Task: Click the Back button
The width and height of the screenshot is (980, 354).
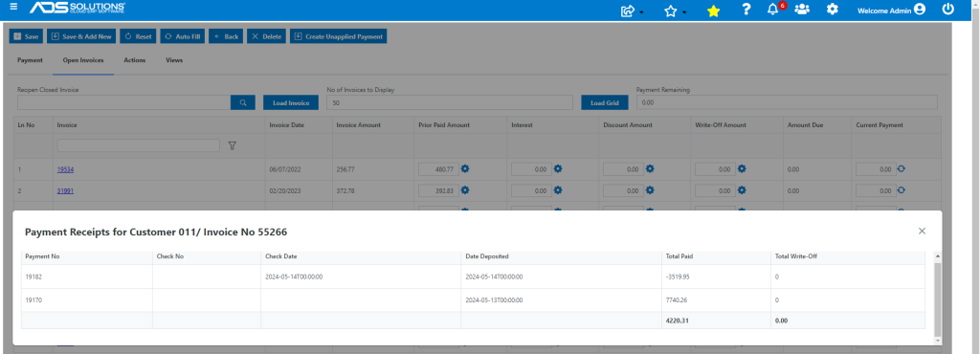Action: (x=226, y=36)
